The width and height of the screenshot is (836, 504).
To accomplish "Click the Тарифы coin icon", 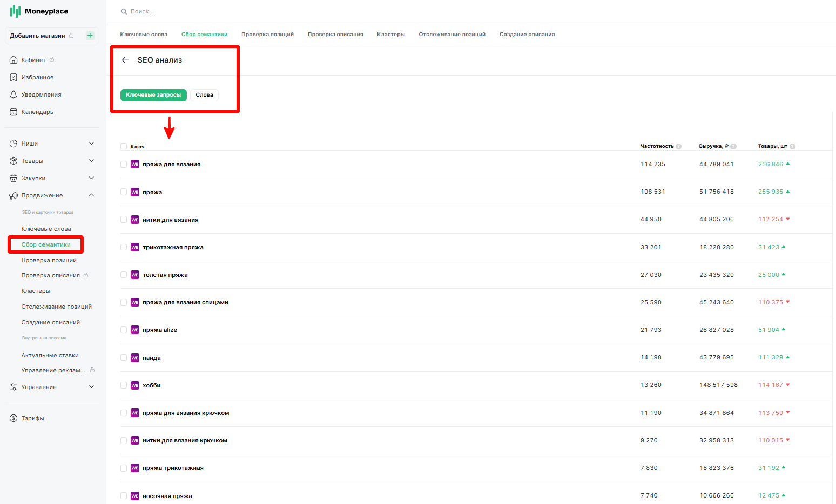I will pyautogui.click(x=14, y=418).
